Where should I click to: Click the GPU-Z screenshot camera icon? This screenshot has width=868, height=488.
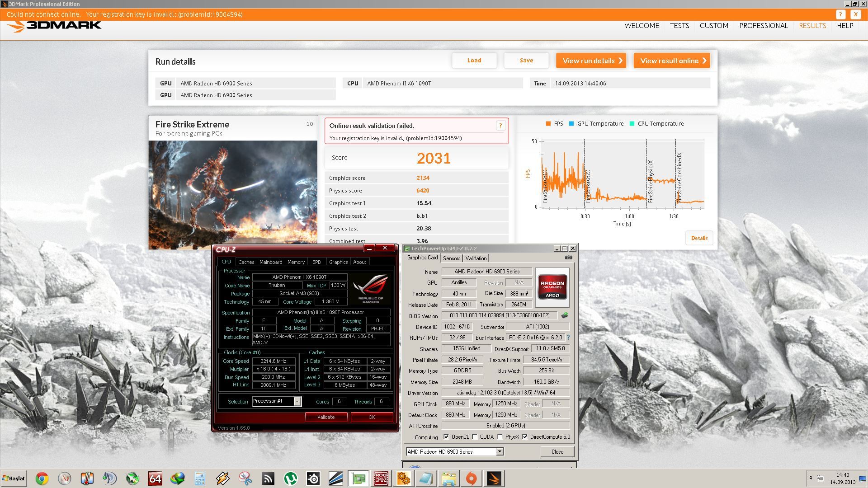[x=568, y=258]
